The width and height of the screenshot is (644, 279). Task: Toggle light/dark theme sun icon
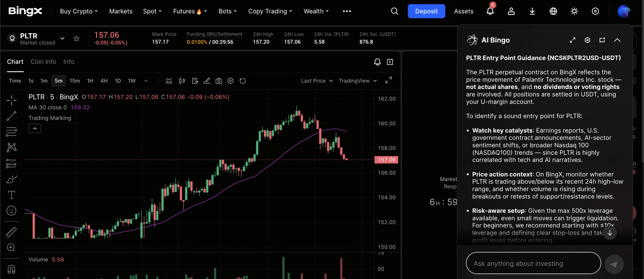pyautogui.click(x=574, y=11)
